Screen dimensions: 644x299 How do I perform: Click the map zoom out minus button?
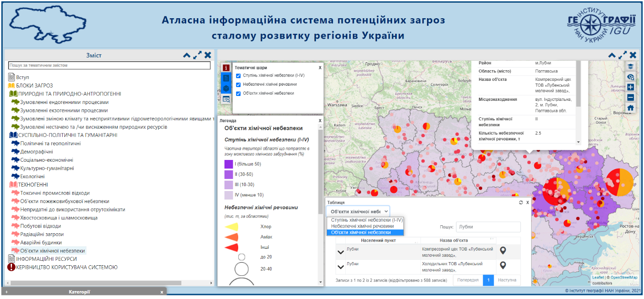click(x=630, y=97)
